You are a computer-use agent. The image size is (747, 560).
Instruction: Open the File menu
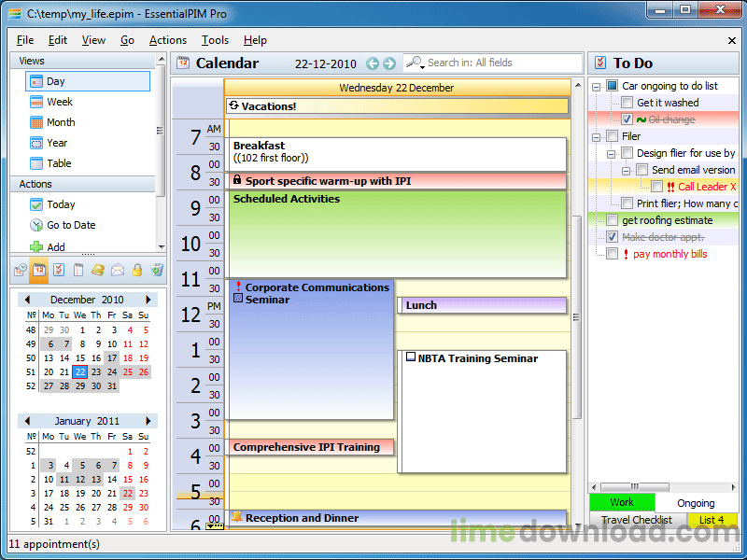point(25,40)
